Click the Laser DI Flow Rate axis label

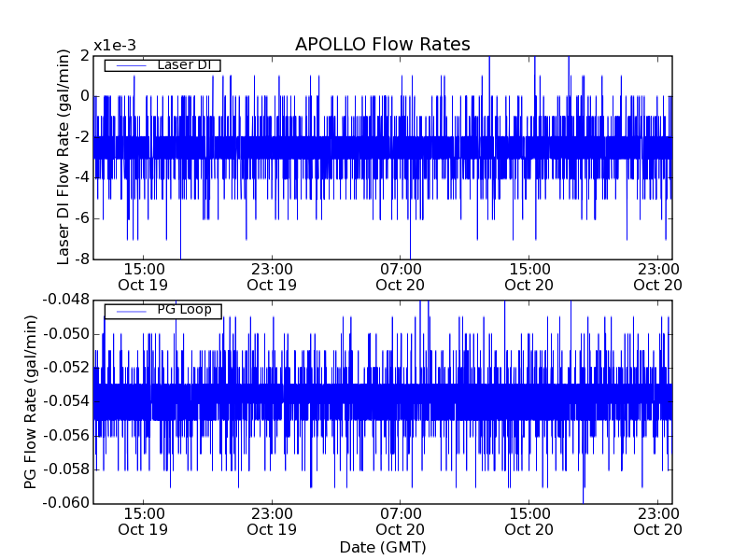(x=63, y=157)
